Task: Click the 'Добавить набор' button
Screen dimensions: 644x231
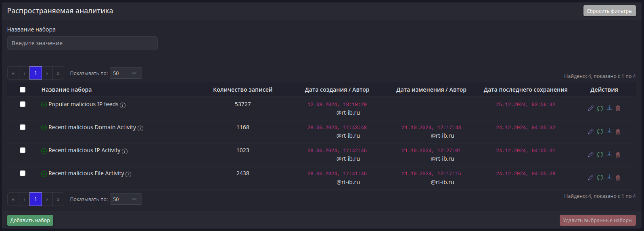Action: (30, 220)
